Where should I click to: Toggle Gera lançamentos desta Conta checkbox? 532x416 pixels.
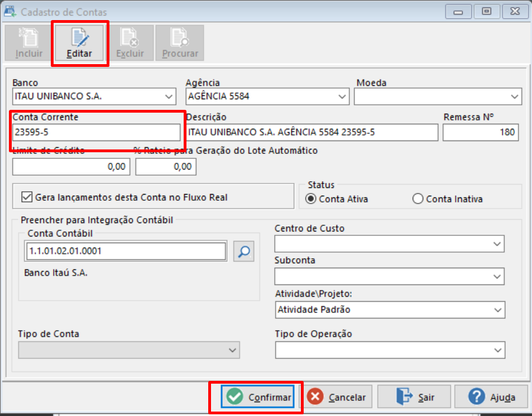[27, 197]
